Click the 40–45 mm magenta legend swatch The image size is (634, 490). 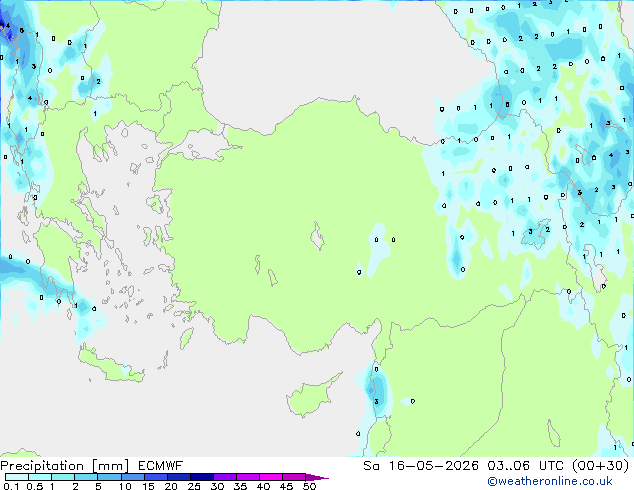(270, 477)
